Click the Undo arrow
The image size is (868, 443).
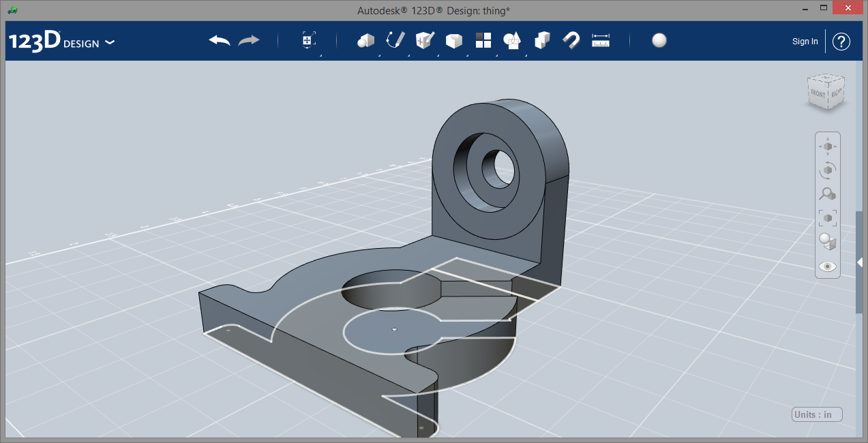(x=219, y=41)
